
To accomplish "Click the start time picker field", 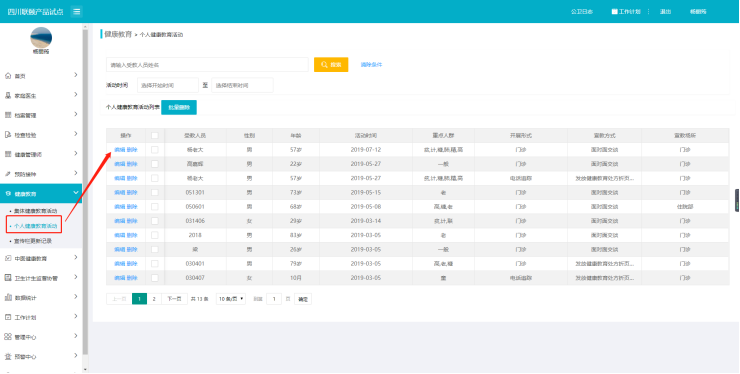I will (168, 85).
